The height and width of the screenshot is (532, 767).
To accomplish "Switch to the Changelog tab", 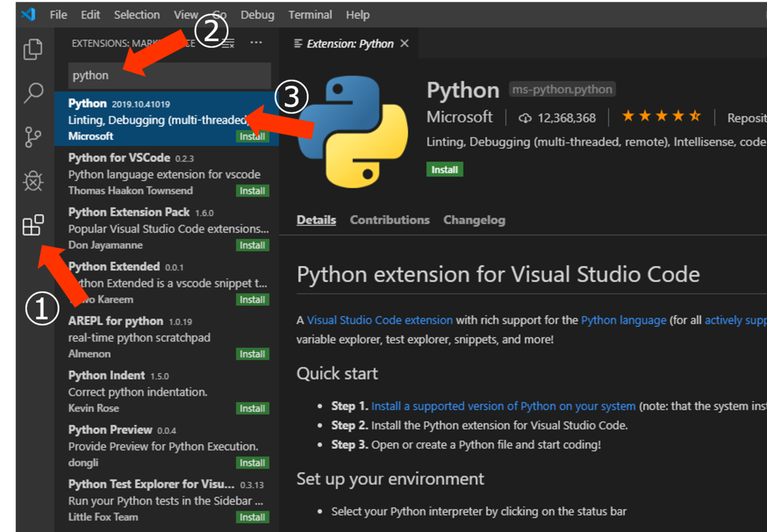I will click(474, 220).
